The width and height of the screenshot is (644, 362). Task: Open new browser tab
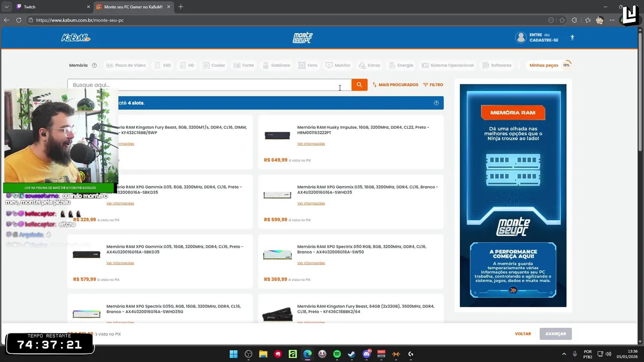(181, 7)
